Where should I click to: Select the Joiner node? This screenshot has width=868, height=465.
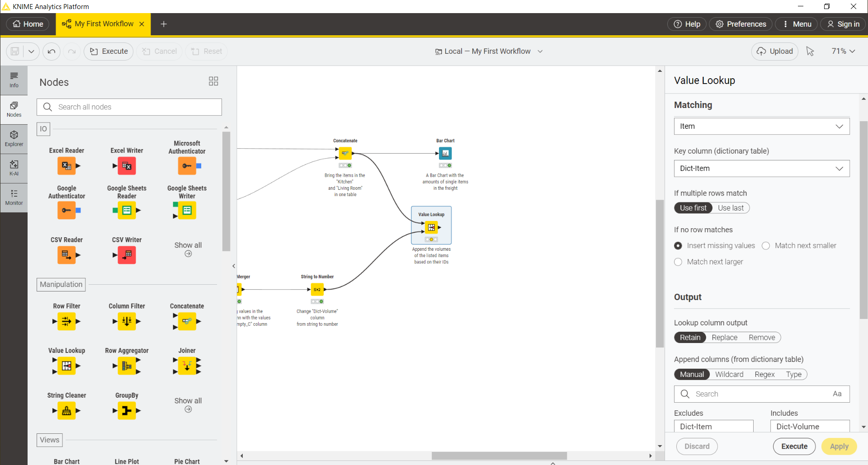(187, 366)
